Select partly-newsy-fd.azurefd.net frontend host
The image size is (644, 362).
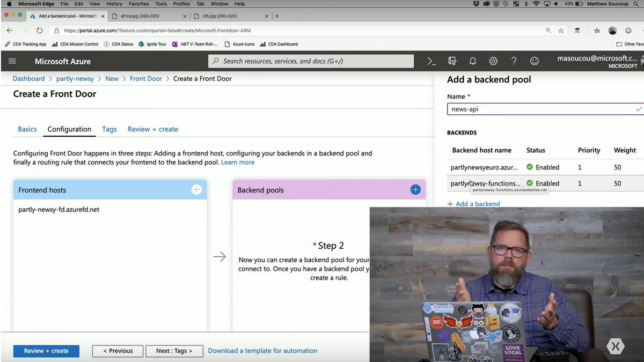(58, 210)
